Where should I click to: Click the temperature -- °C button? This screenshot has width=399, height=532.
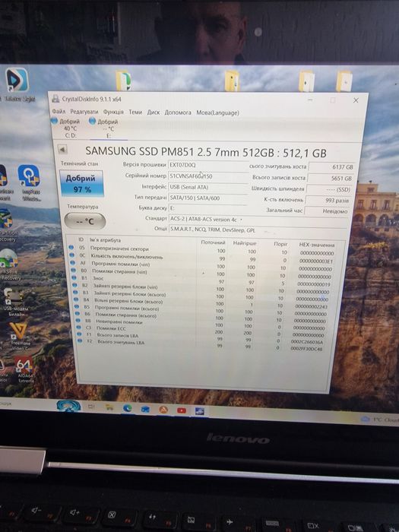[x=85, y=221]
